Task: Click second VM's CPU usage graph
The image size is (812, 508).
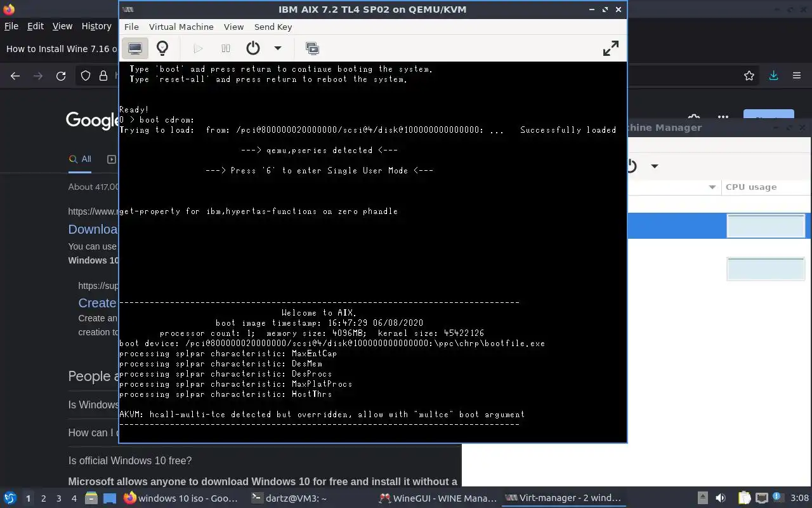Action: [766, 269]
